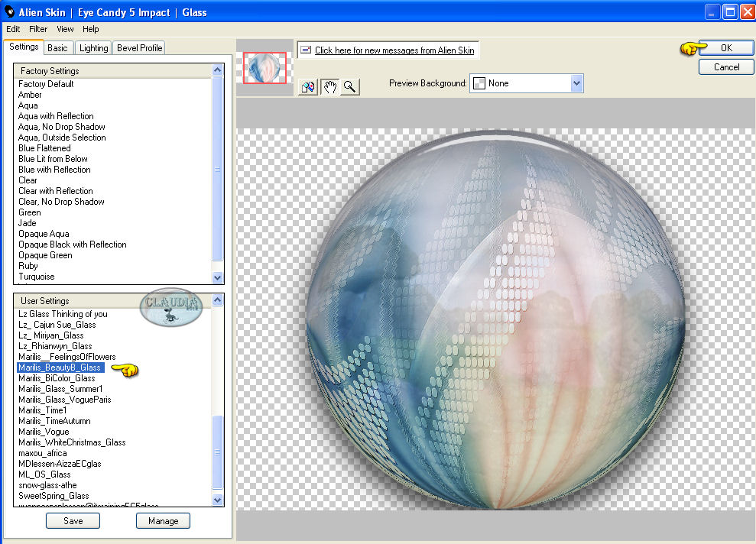Select the Ruby preset
The image size is (756, 544).
28,266
